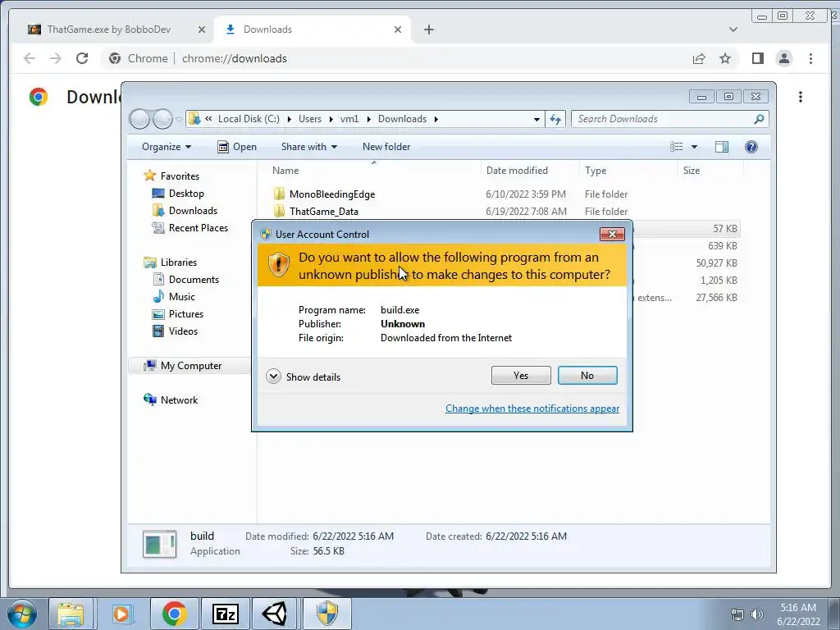Toggle the preview pane icon
Image resolution: width=840 pixels, height=630 pixels.
(722, 147)
